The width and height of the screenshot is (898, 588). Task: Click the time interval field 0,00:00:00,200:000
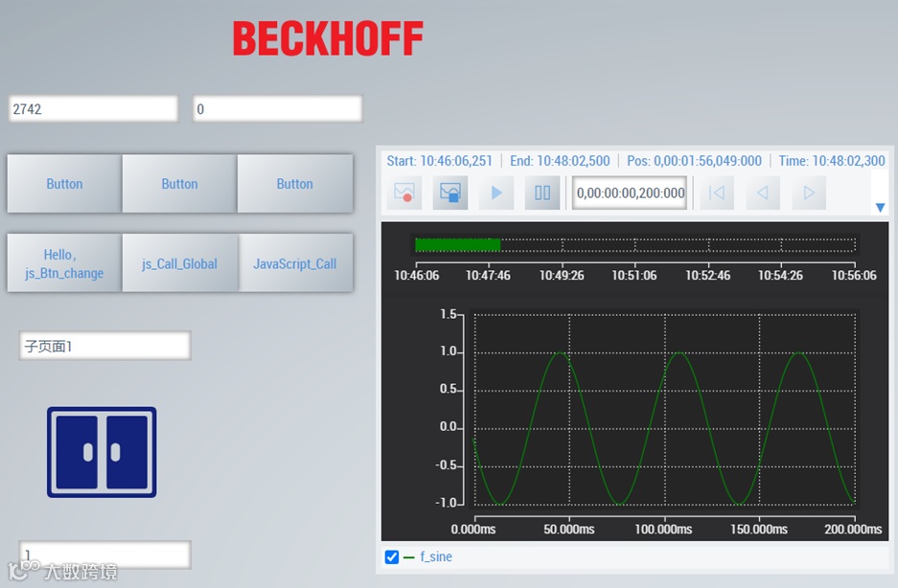[x=630, y=192]
